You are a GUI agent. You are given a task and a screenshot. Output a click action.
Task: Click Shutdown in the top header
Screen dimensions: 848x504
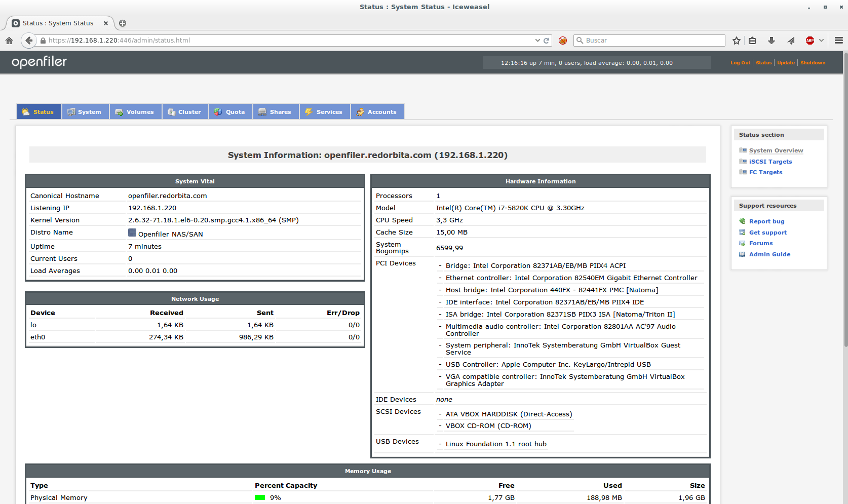pos(813,63)
